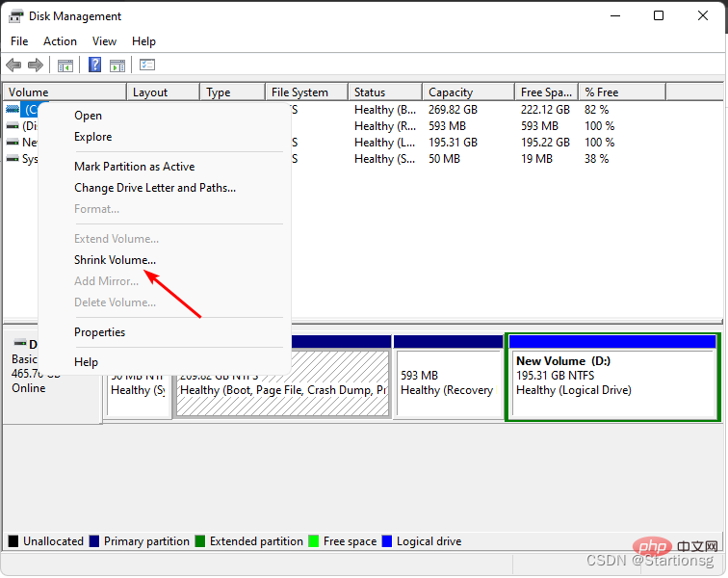The width and height of the screenshot is (728, 578).
Task: Click the black Unallocated legend swatch
Action: pyautogui.click(x=13, y=541)
